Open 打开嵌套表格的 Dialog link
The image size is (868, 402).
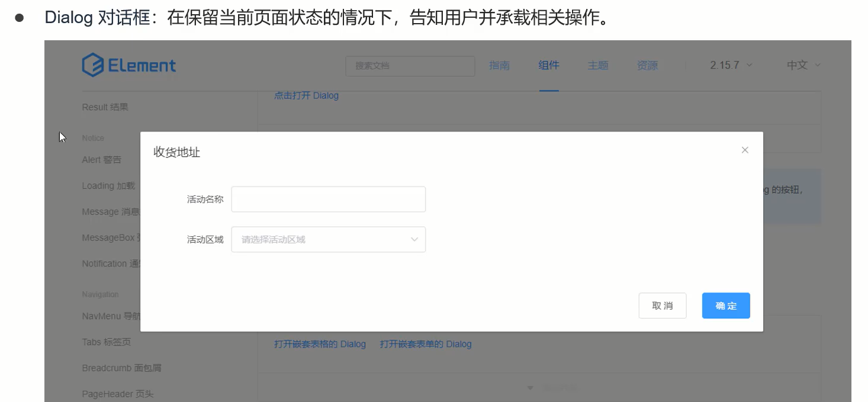[320, 344]
